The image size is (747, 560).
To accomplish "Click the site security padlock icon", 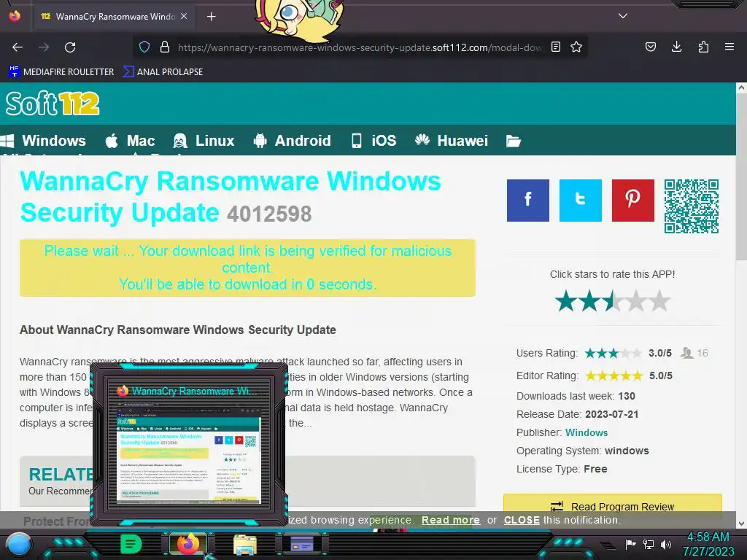I will coord(165,47).
